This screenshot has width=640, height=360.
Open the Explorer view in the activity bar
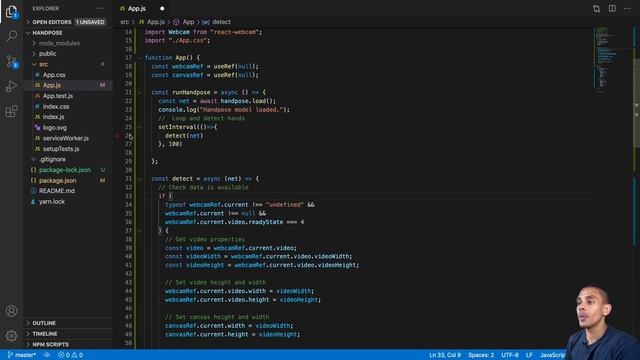click(11, 11)
